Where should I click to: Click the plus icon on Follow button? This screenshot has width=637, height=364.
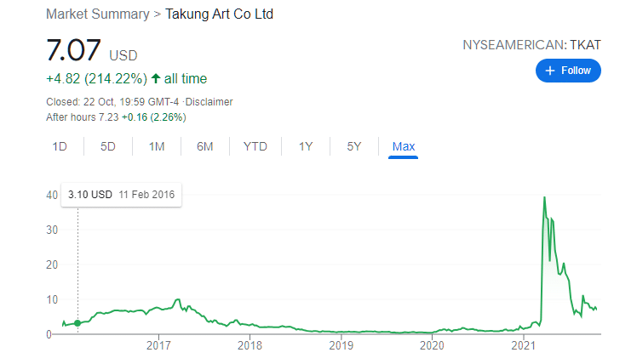pyautogui.click(x=549, y=71)
